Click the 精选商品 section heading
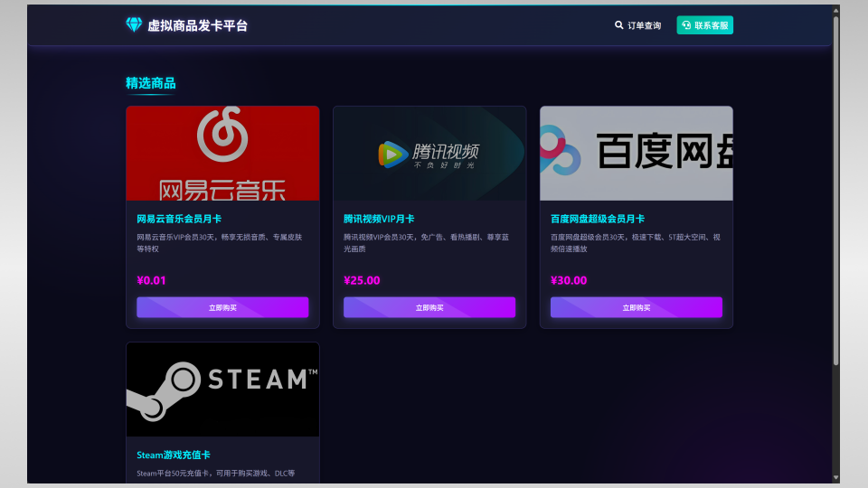Image resolution: width=868 pixels, height=488 pixels. point(150,83)
